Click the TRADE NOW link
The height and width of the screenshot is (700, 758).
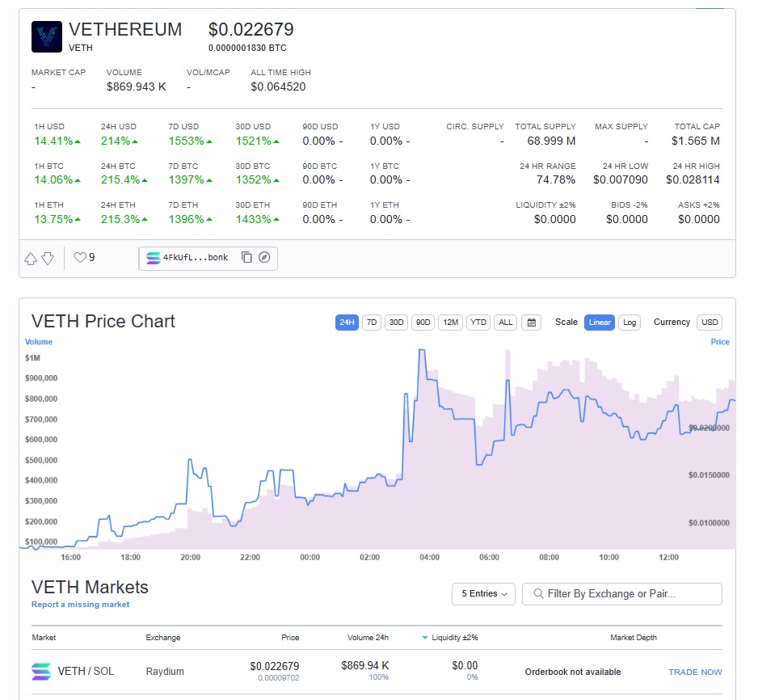[695, 673]
